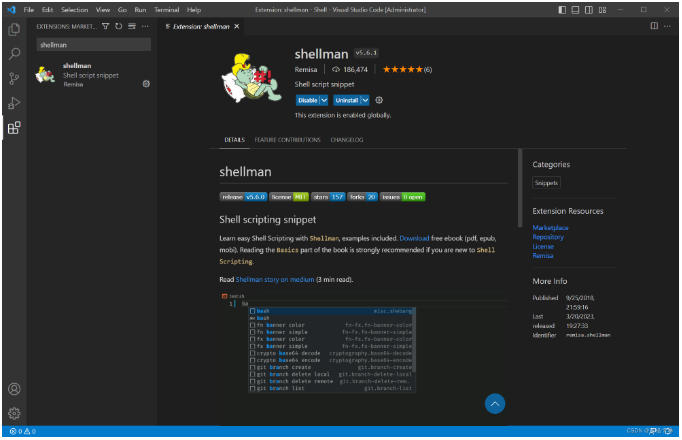Close the Extension: shellman tab

tap(237, 27)
